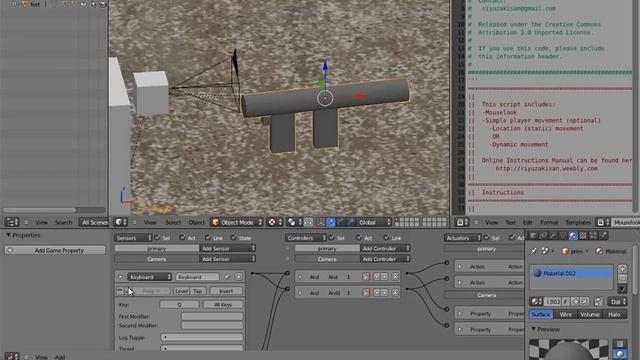Image resolution: width=640 pixels, height=360 pixels.
Task: Open the Global transform orientation dropdown
Action: click(375, 222)
